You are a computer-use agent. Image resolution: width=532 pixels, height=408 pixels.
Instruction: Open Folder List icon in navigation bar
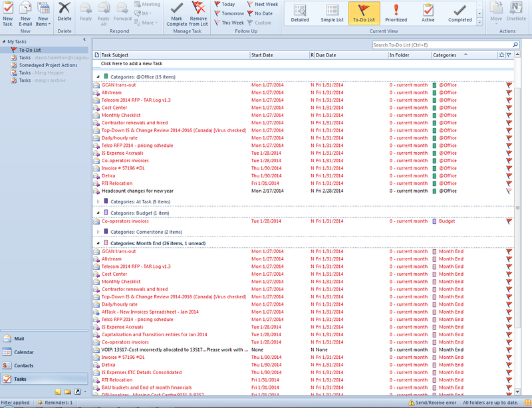[68, 392]
